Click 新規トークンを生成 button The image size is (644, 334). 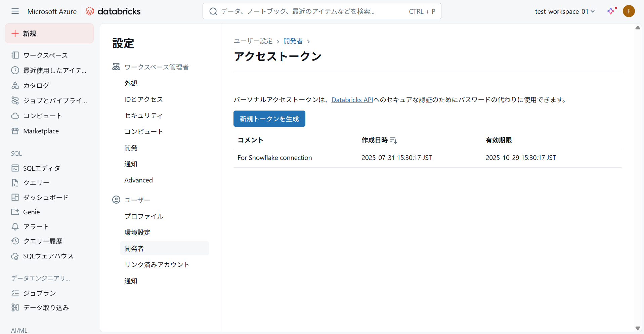coord(269,119)
